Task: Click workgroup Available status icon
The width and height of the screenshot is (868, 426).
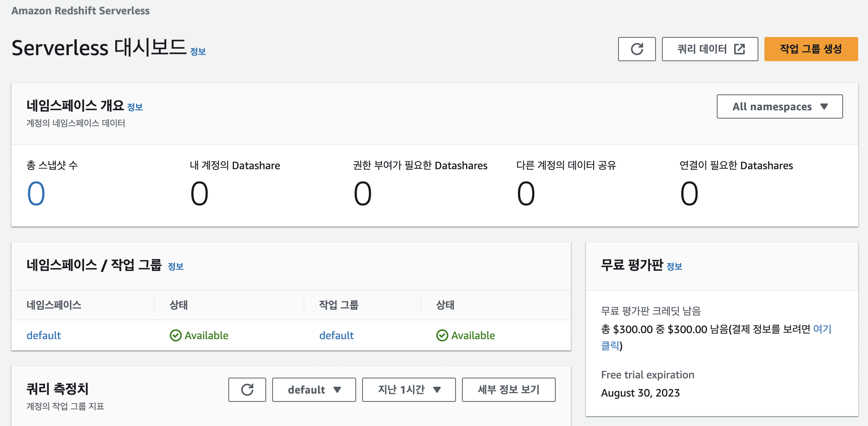Action: [442, 335]
